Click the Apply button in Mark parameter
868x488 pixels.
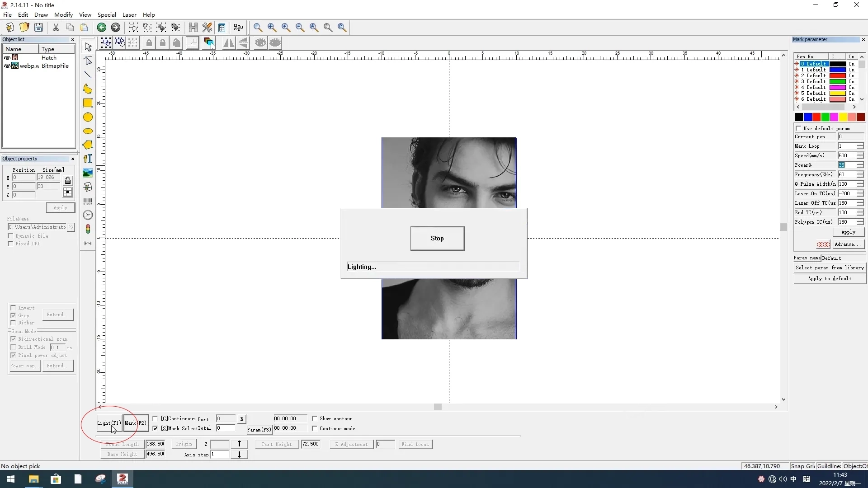tap(849, 232)
